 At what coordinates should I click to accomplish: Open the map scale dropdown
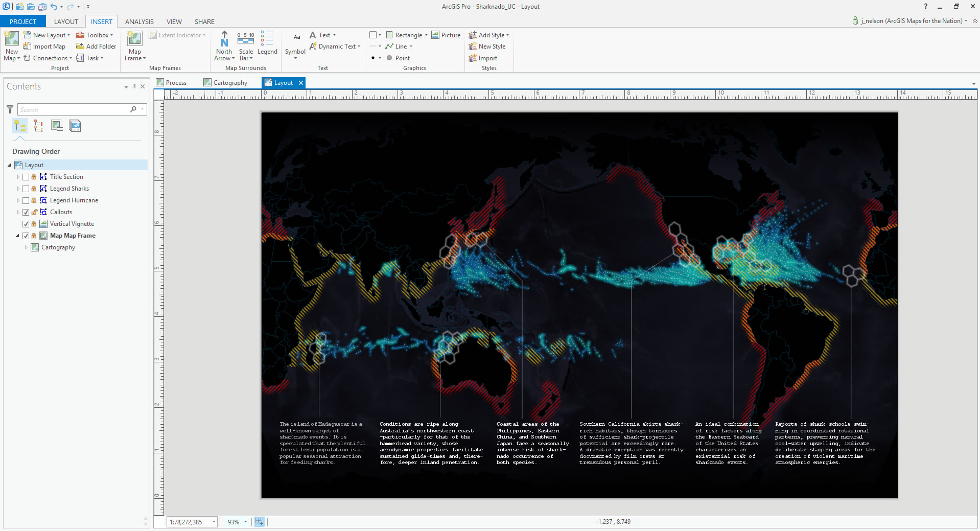coord(214,522)
